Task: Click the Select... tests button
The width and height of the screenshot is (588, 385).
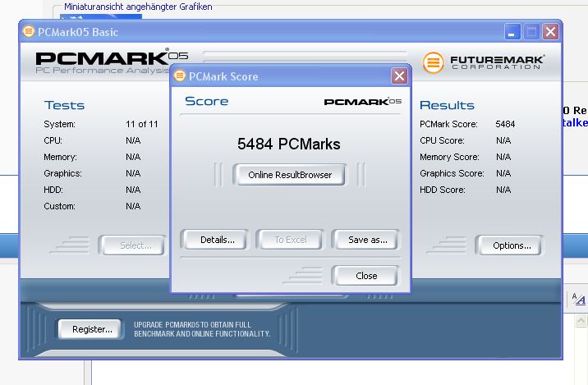Action: (132, 245)
